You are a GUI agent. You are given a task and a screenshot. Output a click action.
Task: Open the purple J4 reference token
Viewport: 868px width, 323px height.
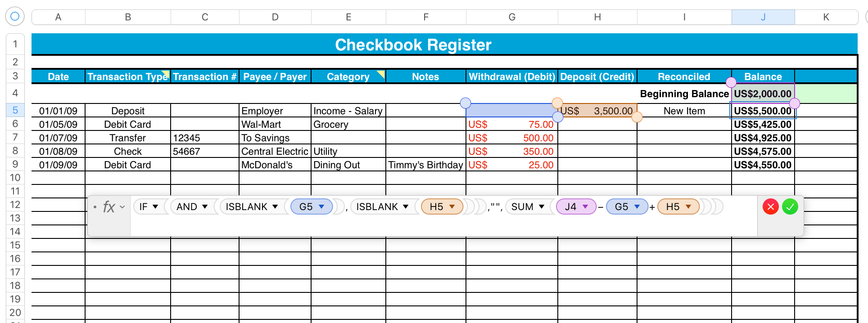[x=576, y=206]
